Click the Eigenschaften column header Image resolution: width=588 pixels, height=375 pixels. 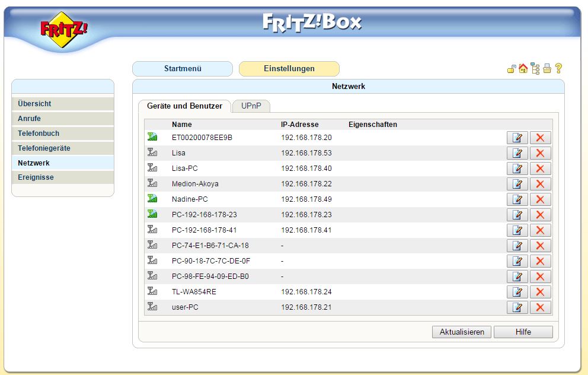point(373,125)
